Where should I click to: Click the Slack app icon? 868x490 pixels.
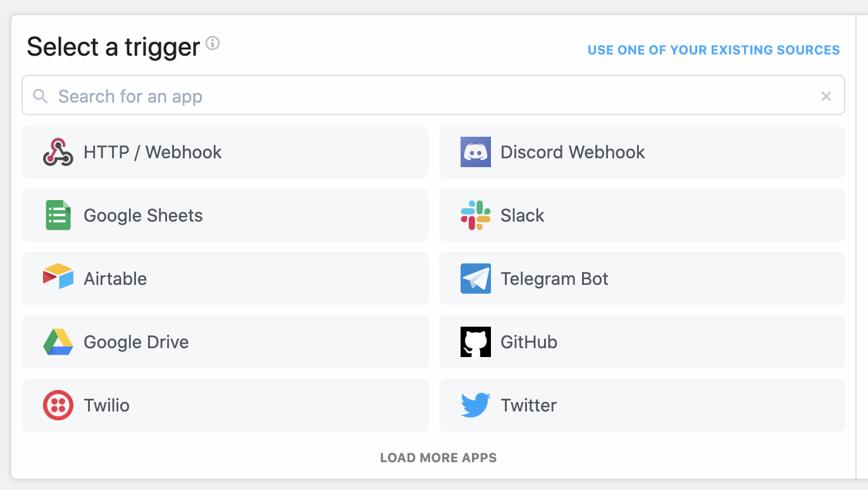(475, 215)
